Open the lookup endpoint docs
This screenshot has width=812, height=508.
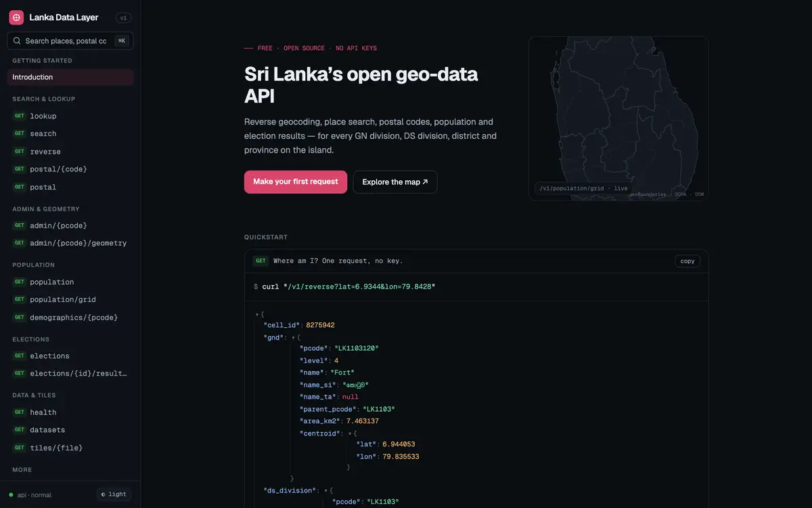point(70,116)
